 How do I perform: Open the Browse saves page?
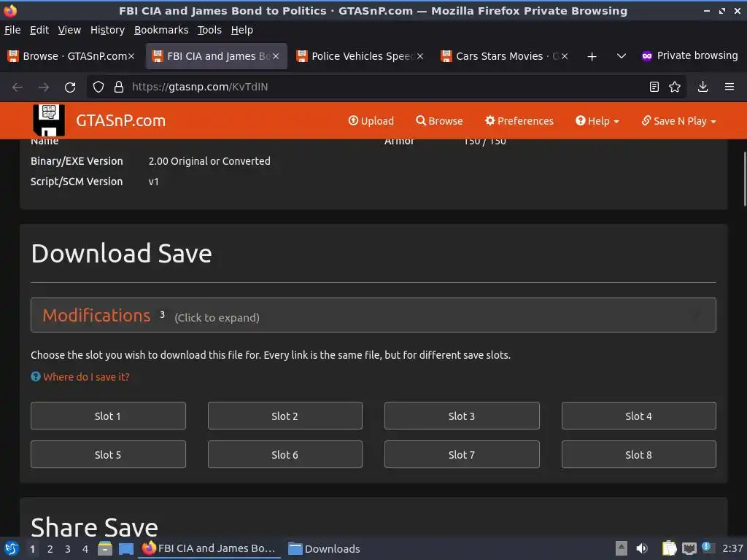click(439, 121)
